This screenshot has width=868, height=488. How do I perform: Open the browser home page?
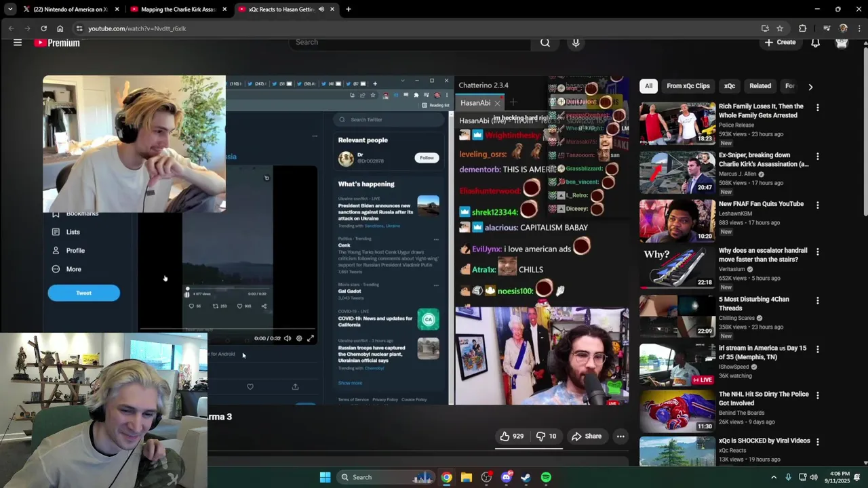(60, 28)
